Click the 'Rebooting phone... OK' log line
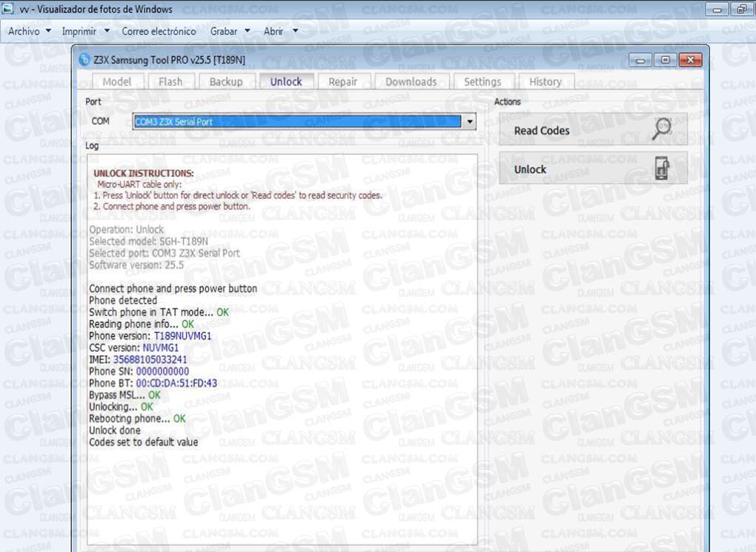 tap(137, 419)
